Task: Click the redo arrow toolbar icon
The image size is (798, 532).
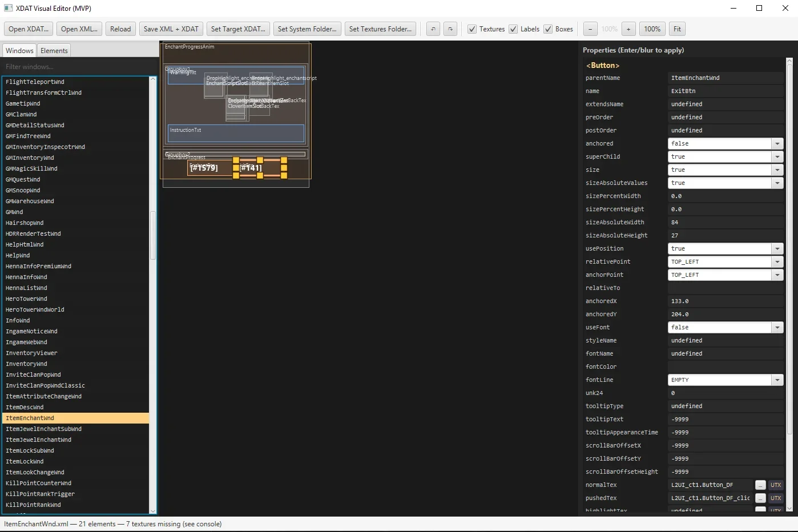Action: (450, 29)
